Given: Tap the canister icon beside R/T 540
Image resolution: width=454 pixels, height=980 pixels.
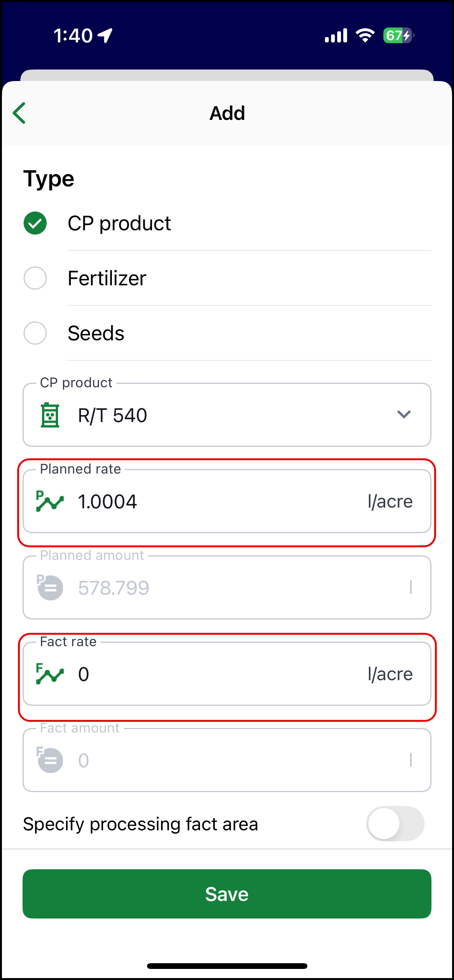Looking at the screenshot, I should coord(50,415).
